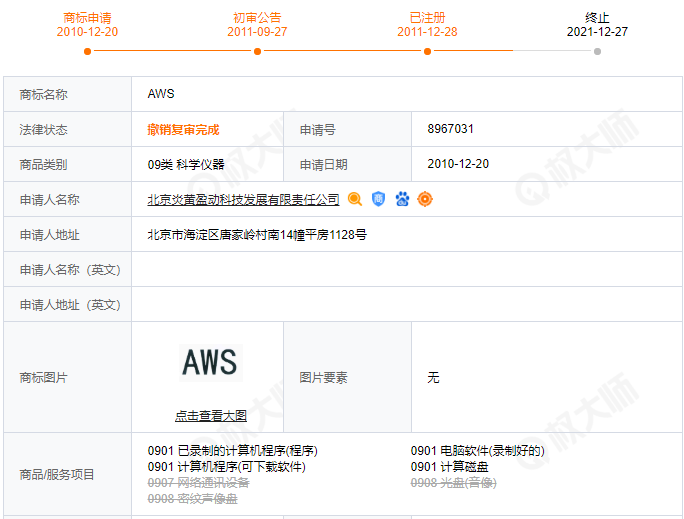Click the date 2010-12-20 under 商标申请
The height and width of the screenshot is (519, 684).
click(87, 32)
